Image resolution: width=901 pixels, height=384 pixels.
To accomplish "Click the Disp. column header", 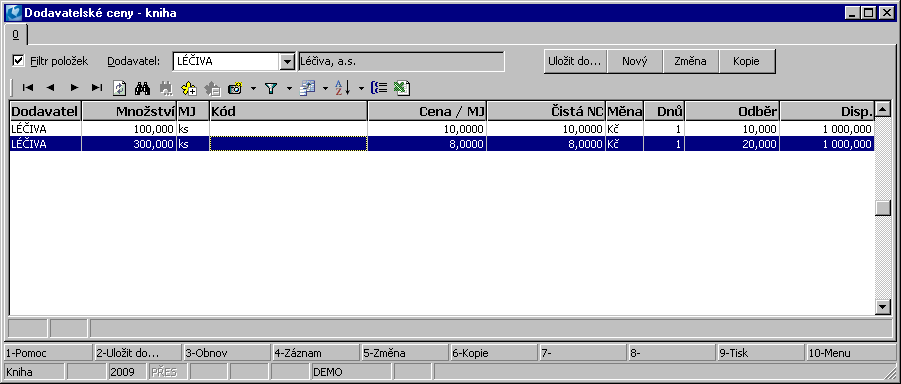I will coord(827,111).
